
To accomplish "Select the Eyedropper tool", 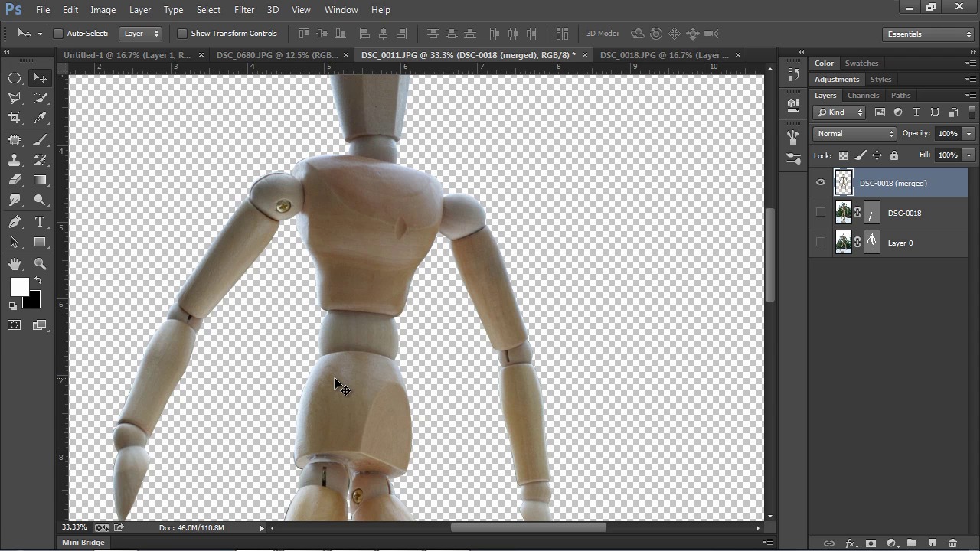I will [41, 118].
